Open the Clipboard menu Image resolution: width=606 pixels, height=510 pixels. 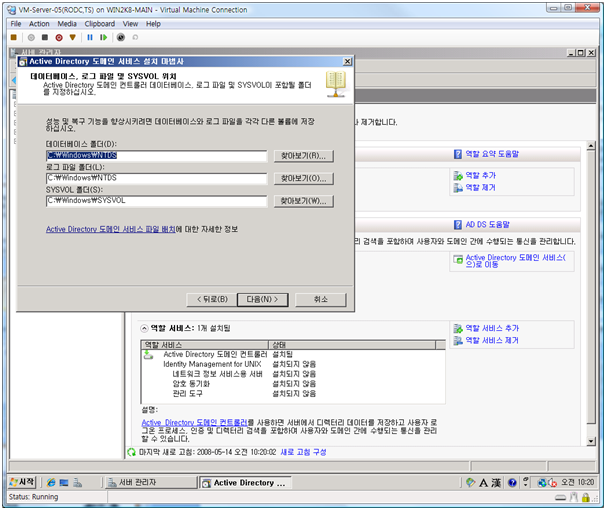(100, 24)
